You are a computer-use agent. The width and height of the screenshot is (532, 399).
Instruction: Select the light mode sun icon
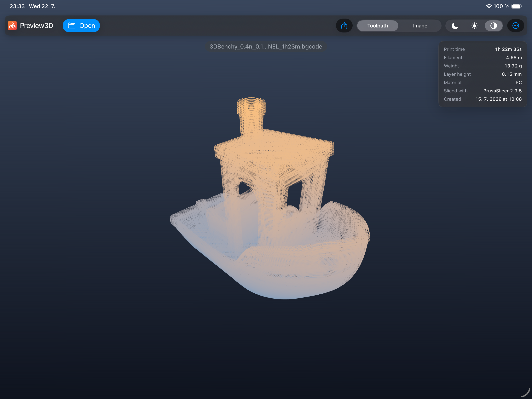474,26
